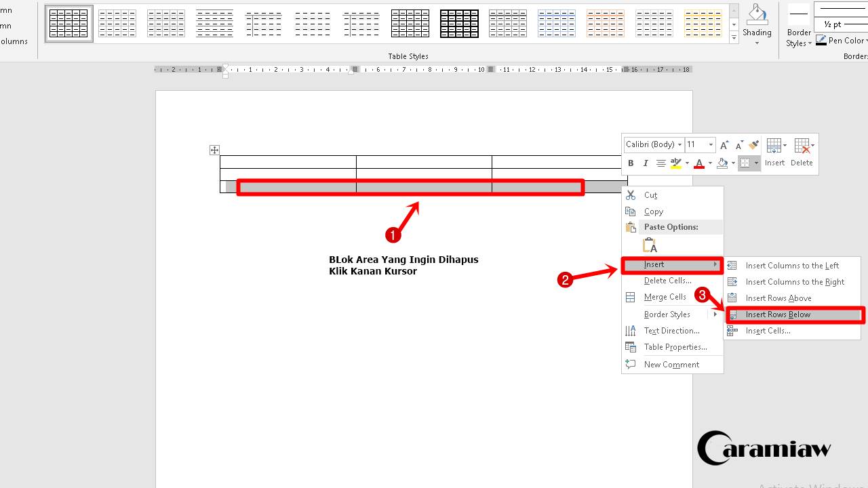This screenshot has height=488, width=868.
Task: Expand the Delete button dropdown arrow
Action: (812, 146)
